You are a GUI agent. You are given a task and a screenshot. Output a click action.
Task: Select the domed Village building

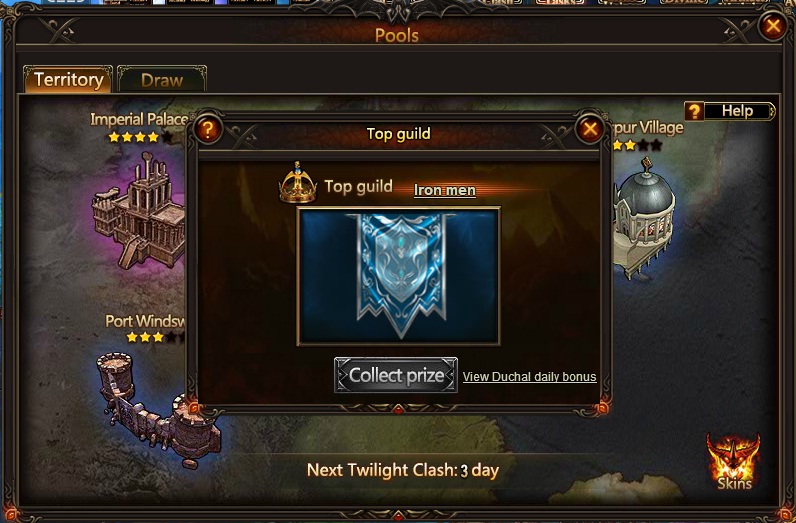[x=644, y=217]
